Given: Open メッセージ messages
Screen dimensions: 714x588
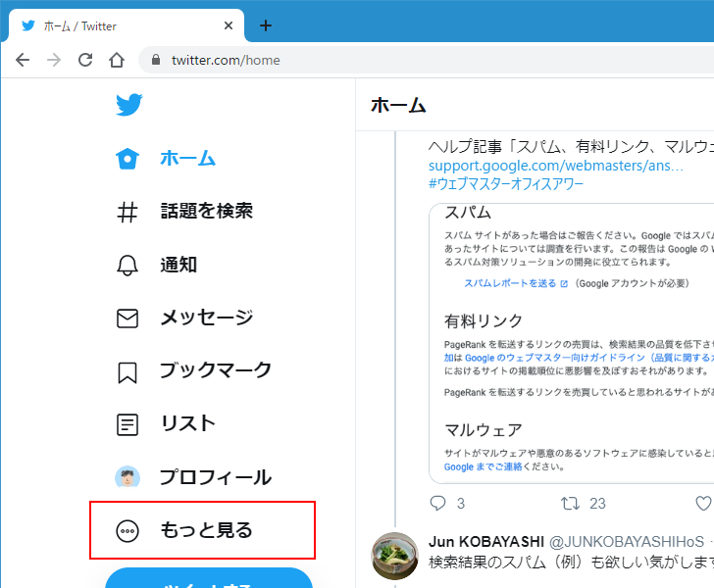Looking at the screenshot, I should [x=184, y=318].
